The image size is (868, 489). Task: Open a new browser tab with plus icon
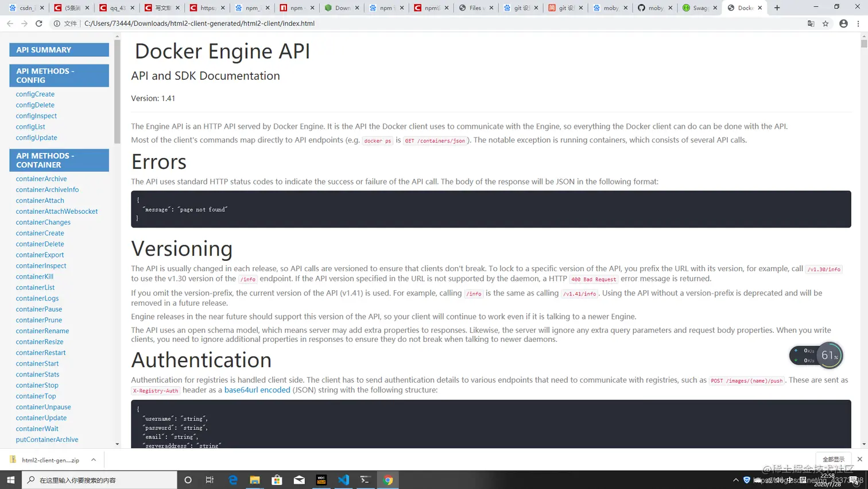click(x=777, y=8)
